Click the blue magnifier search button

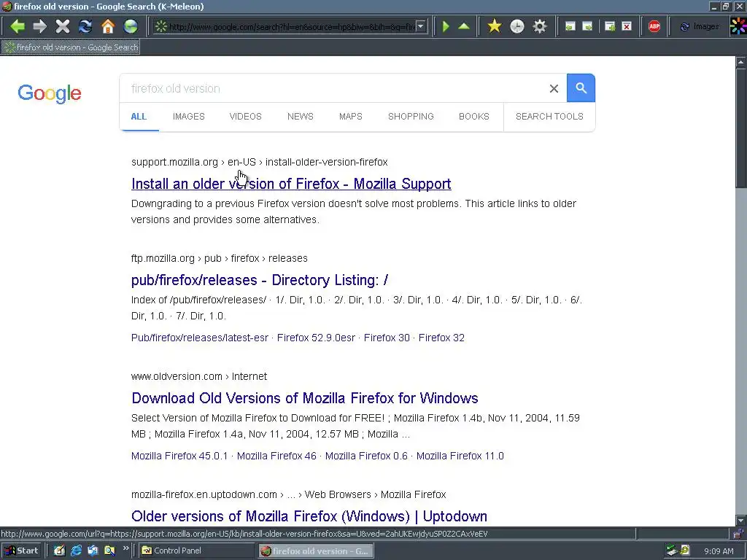[581, 87]
